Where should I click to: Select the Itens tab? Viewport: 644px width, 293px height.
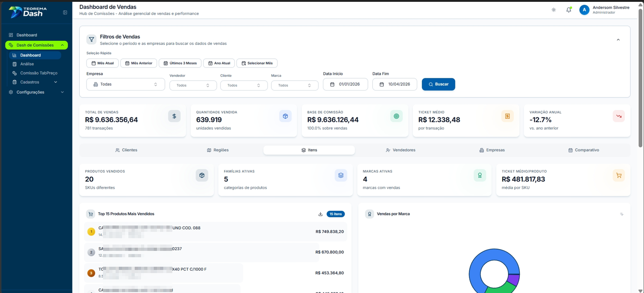point(309,150)
